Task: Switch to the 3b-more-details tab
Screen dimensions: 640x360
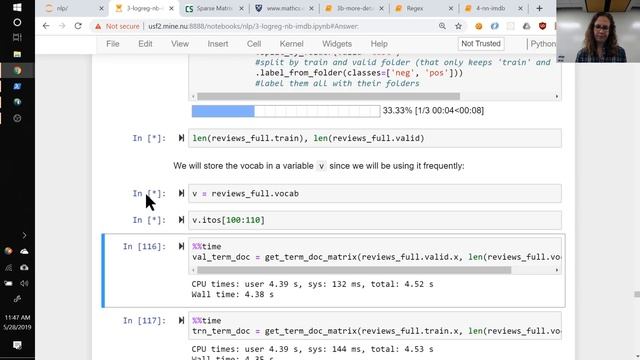Action: [353, 8]
